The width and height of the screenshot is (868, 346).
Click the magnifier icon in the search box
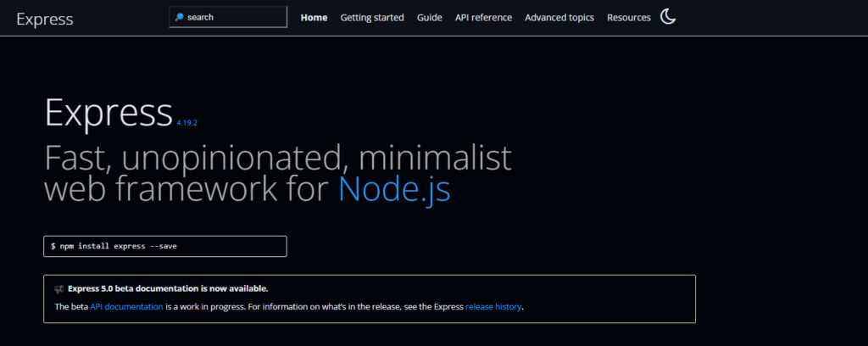tap(180, 17)
